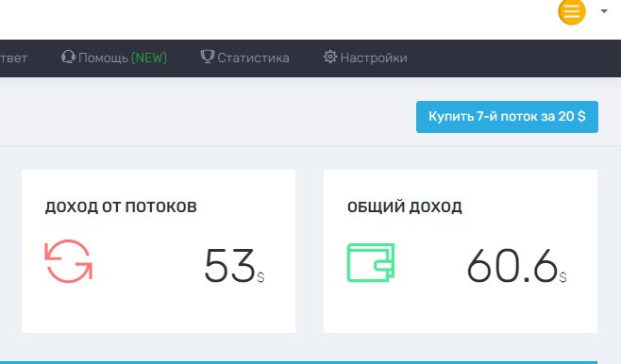
Task: Click the trophy icon next to Статистика
Action: coord(207,57)
